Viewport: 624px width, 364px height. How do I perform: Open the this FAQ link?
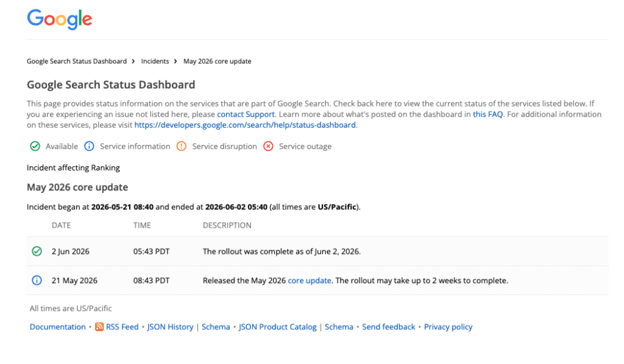pyautogui.click(x=487, y=114)
